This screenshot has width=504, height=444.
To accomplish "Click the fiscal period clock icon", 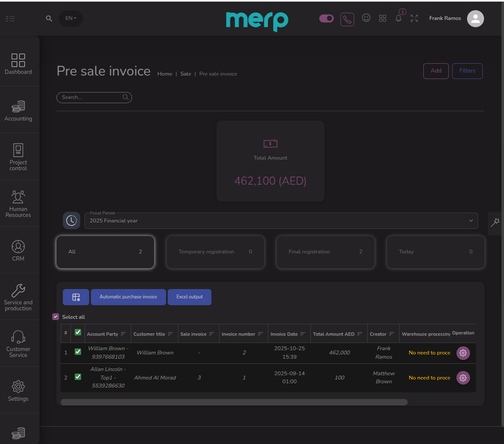I will [71, 221].
